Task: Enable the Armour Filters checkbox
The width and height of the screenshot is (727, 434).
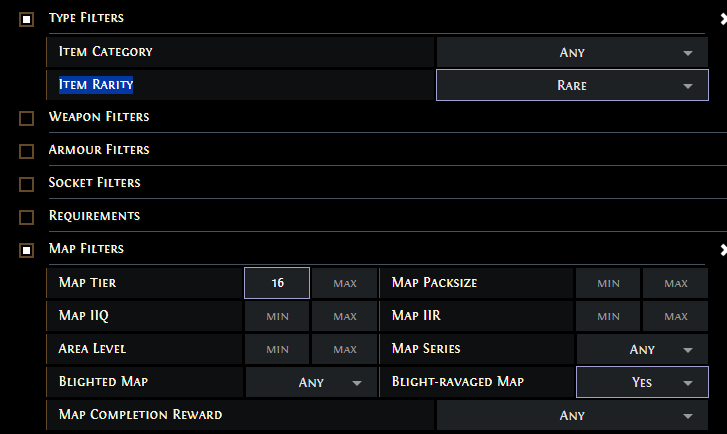Action: click(x=27, y=151)
